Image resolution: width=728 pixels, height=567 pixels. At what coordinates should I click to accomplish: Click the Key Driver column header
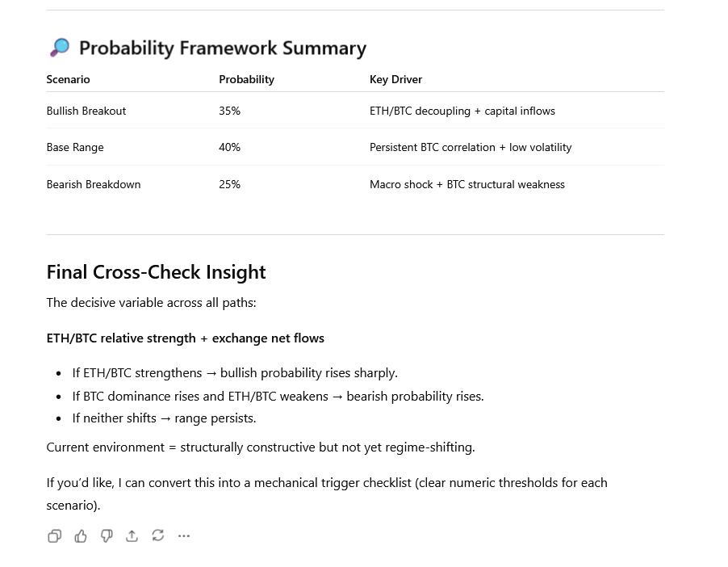[395, 79]
